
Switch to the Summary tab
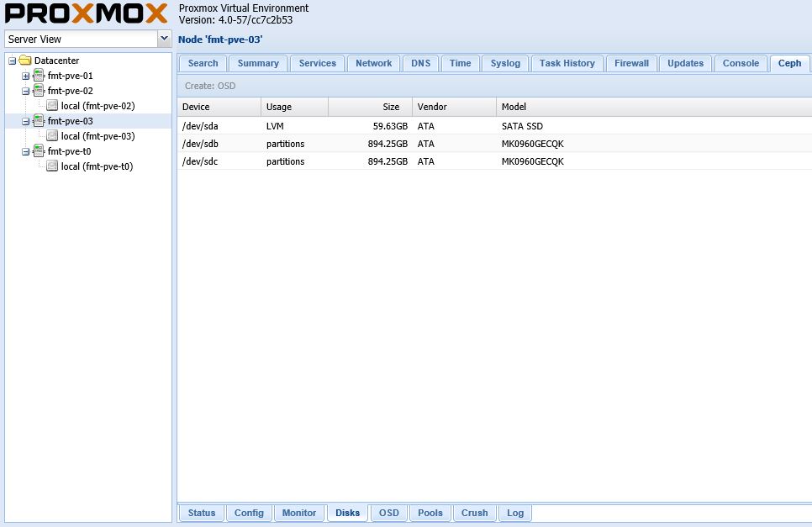point(258,63)
